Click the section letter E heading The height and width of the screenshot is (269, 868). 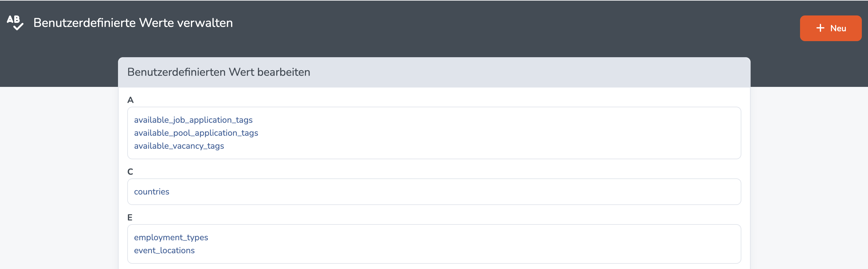130,217
